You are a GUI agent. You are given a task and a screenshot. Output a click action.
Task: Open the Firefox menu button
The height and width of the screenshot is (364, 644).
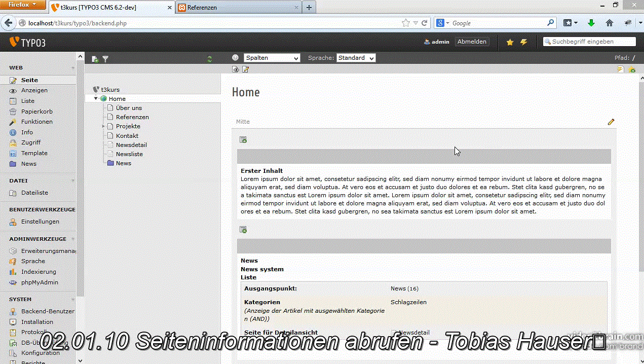coord(23,5)
